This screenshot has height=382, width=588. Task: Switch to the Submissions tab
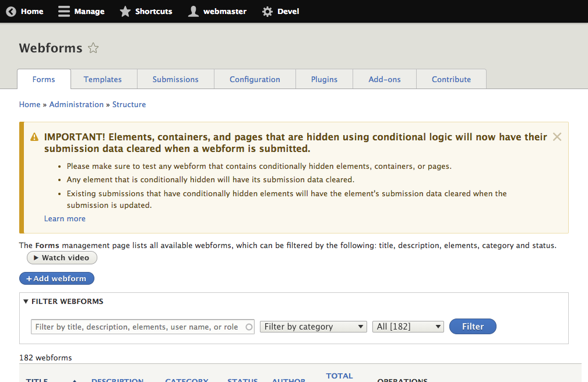(x=175, y=79)
